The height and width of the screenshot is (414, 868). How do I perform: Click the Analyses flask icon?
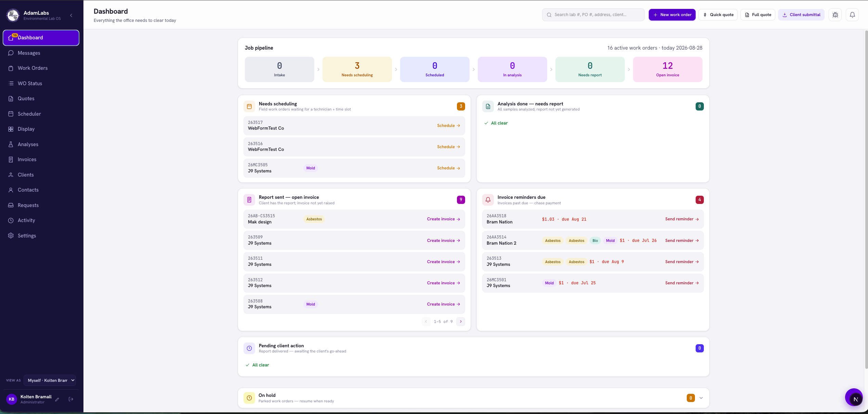[11, 144]
